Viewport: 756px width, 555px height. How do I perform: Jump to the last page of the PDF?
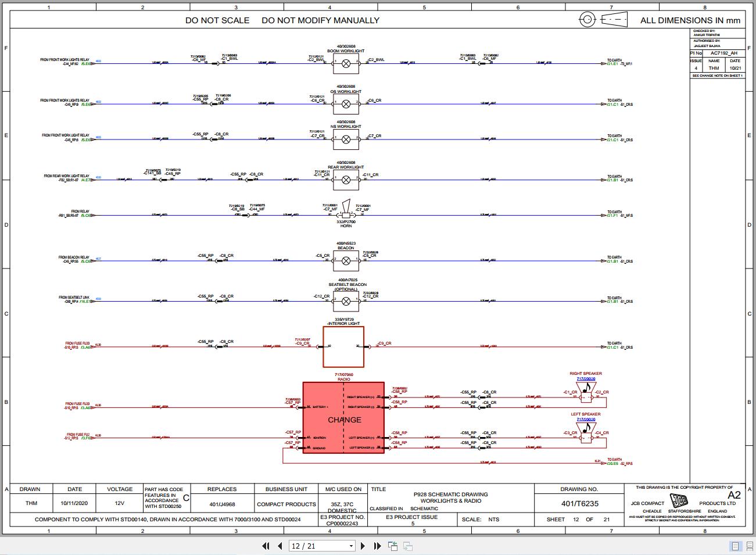point(377,546)
